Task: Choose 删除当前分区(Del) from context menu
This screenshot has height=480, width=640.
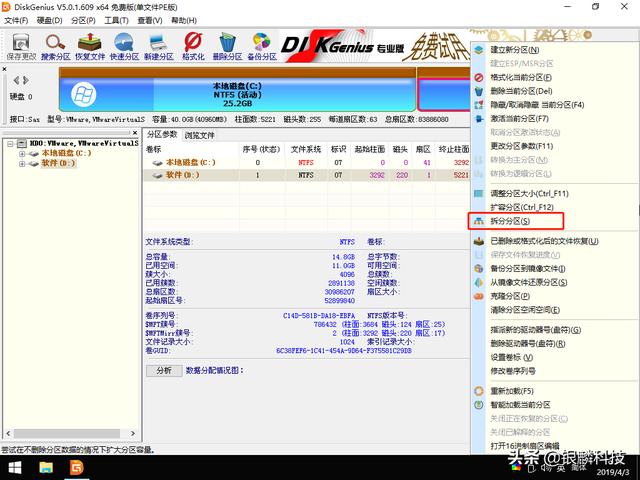Action: click(x=554, y=91)
